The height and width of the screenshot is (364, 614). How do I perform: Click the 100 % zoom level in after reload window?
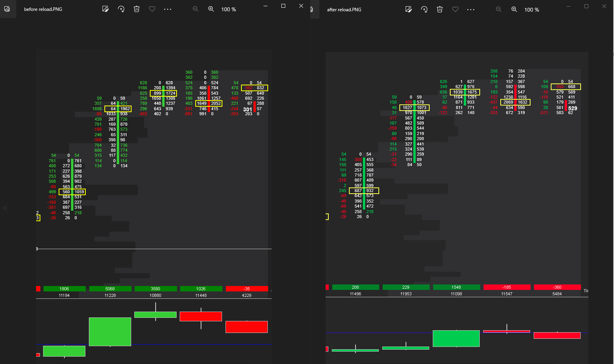click(x=532, y=10)
